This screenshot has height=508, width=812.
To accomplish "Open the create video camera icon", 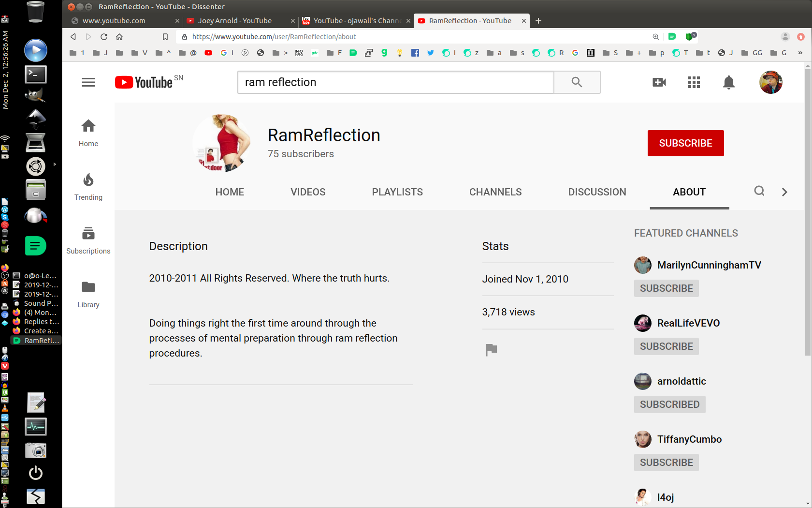I will (659, 82).
